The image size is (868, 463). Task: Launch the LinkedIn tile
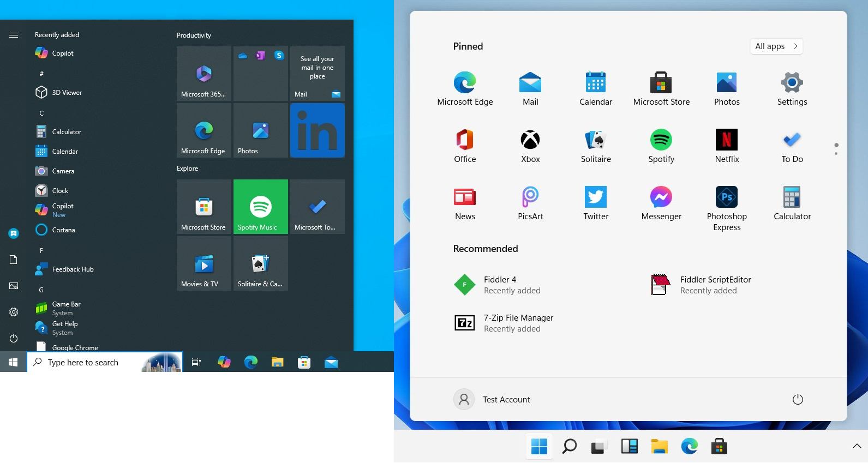[317, 130]
